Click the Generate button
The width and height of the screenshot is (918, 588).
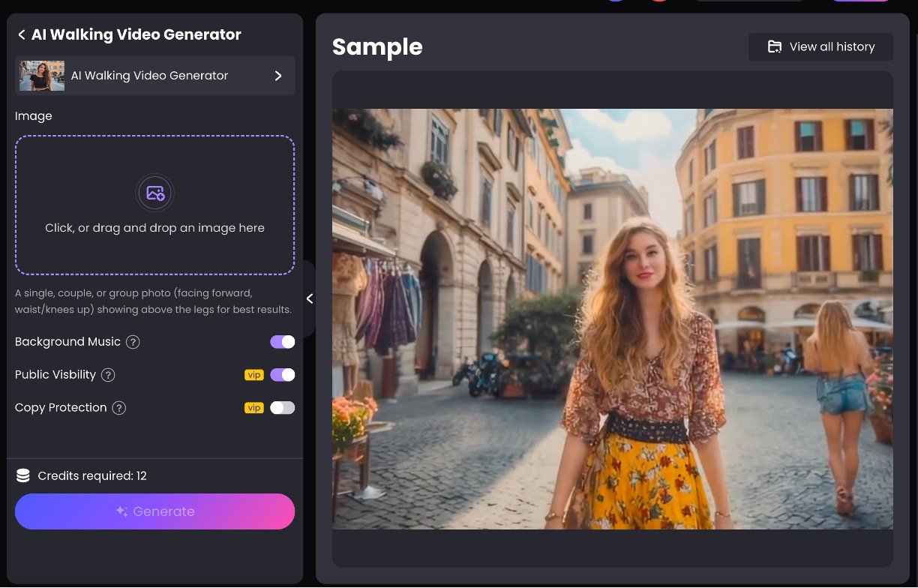(x=154, y=511)
